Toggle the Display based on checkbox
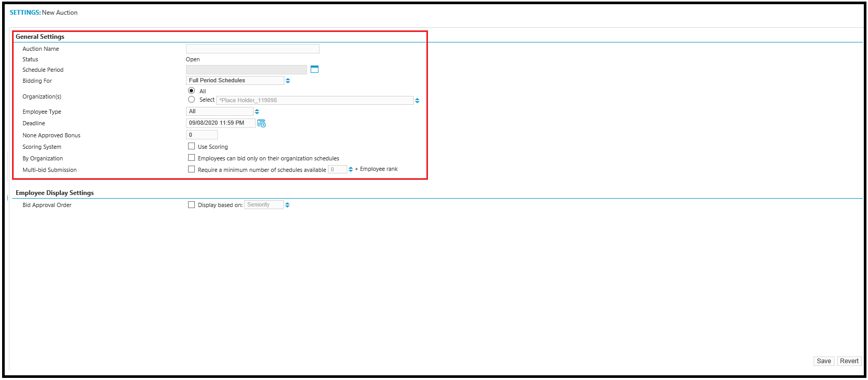Image resolution: width=868 pixels, height=380 pixels. click(191, 205)
